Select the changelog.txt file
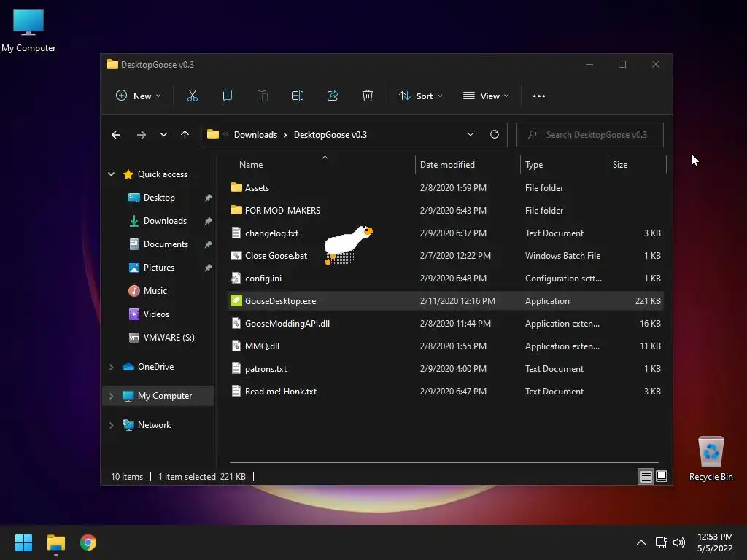The image size is (747, 560). pyautogui.click(x=271, y=233)
